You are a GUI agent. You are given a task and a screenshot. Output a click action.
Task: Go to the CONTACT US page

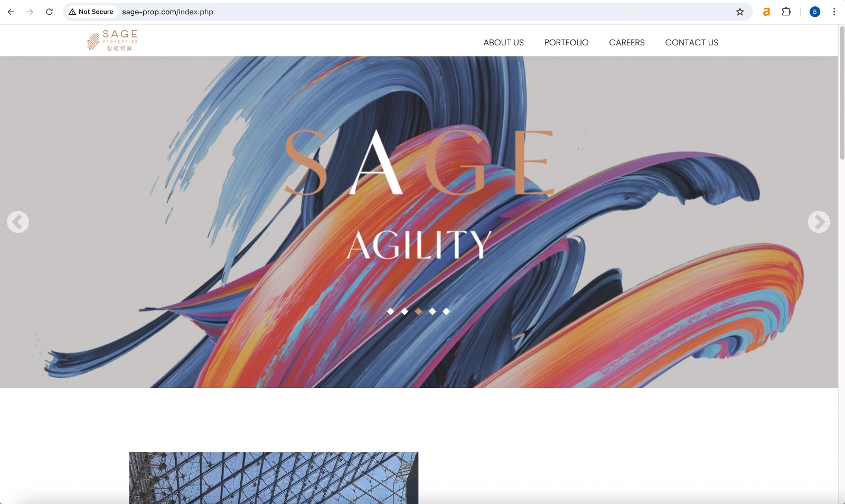pyautogui.click(x=692, y=43)
